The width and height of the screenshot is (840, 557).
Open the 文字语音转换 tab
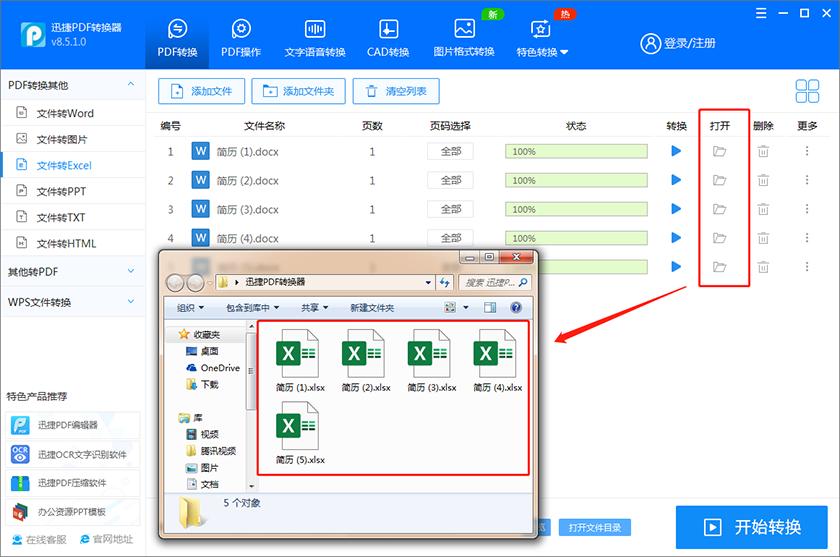click(315, 39)
